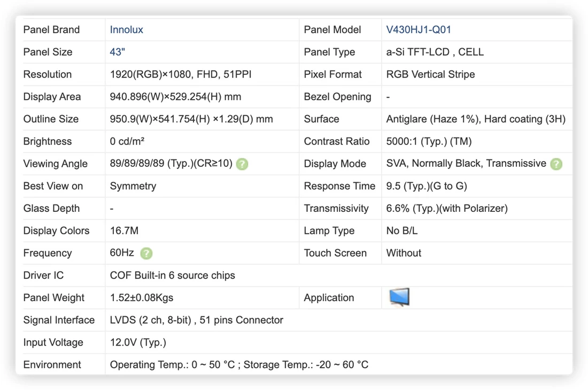Click the Transmissivity label
Image resolution: width=588 pixels, height=390 pixels.
pos(336,208)
